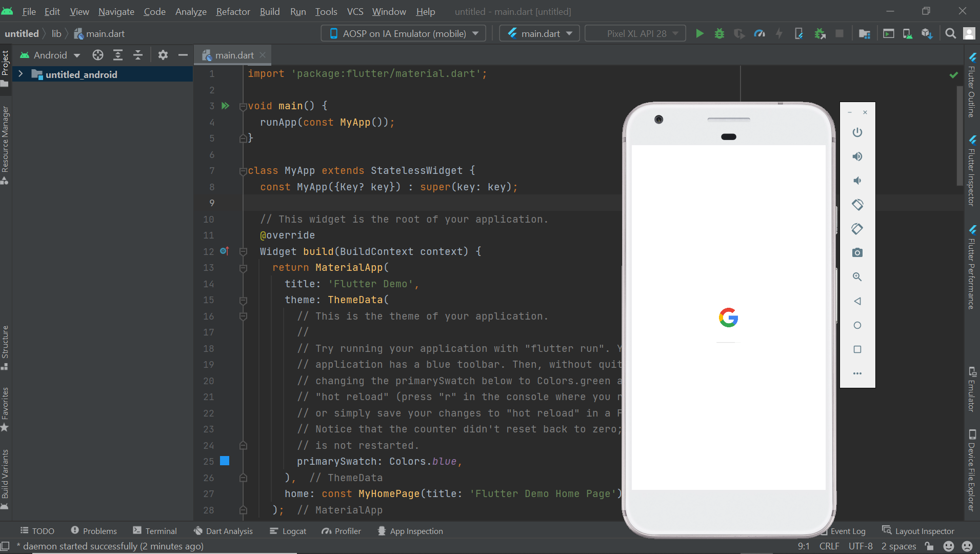Open the VCS menu
This screenshot has height=554, width=980.
355,11
